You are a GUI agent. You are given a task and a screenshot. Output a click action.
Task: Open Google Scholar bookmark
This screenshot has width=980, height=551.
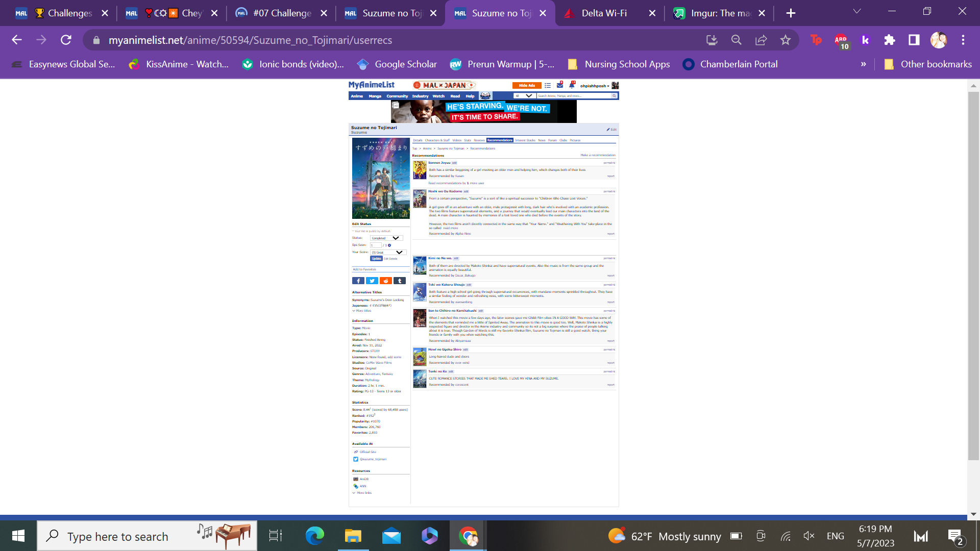397,64
